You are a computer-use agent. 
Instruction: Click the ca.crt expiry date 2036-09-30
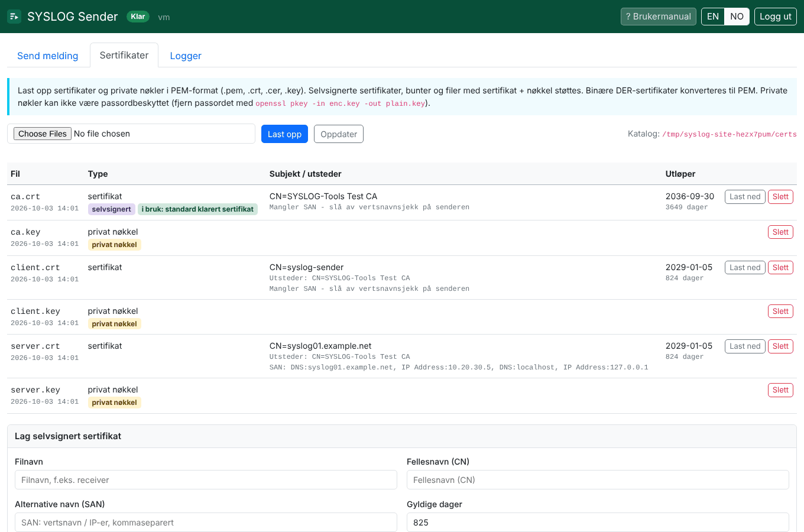[690, 196]
